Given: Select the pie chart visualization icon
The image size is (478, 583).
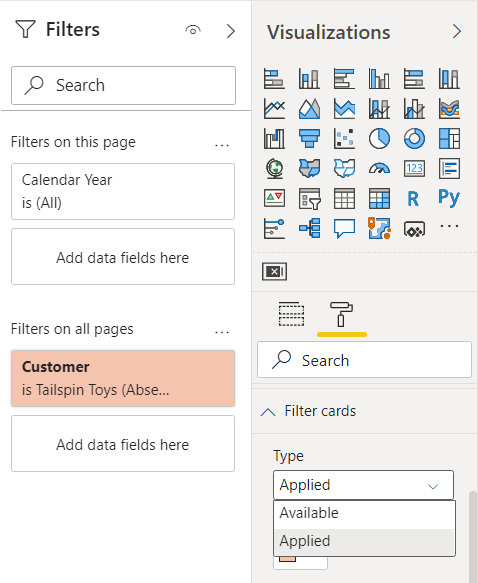Looking at the screenshot, I should 379,139.
